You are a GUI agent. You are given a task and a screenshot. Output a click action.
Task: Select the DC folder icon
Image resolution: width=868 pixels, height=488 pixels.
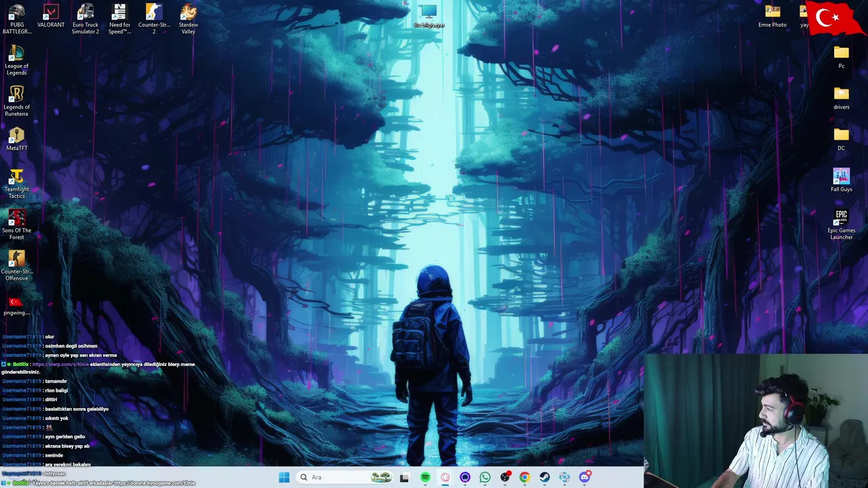click(x=841, y=140)
